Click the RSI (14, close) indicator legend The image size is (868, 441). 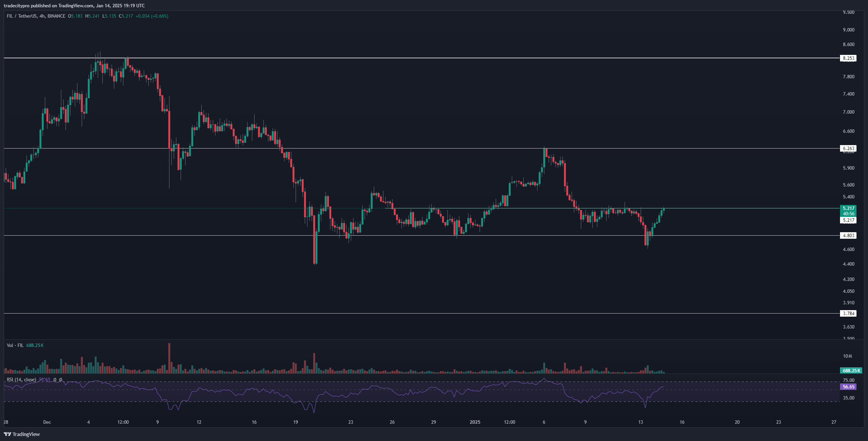(21, 380)
